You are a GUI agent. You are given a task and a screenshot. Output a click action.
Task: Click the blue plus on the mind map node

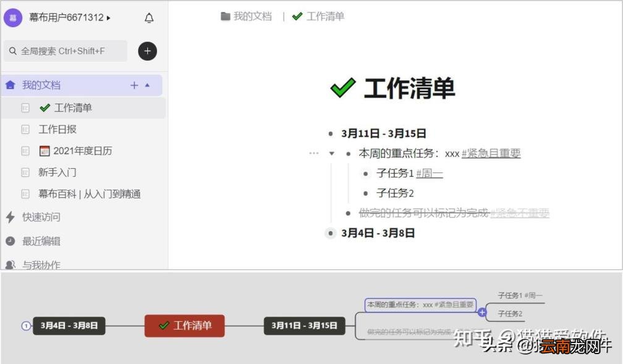[482, 312]
